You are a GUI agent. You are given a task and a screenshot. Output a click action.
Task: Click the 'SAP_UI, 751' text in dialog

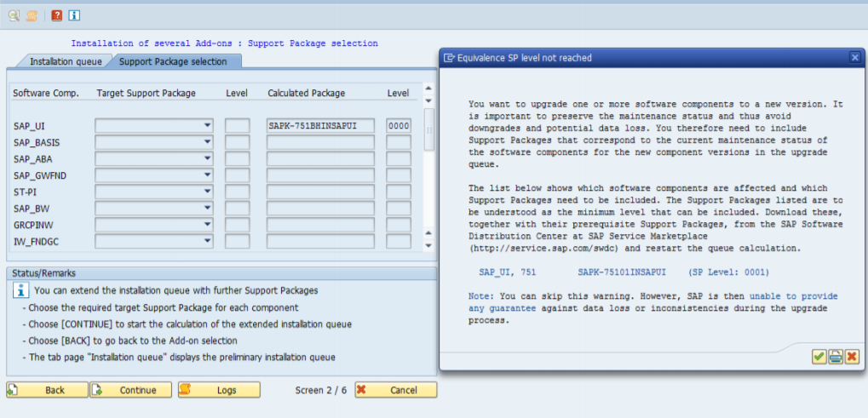tap(507, 272)
